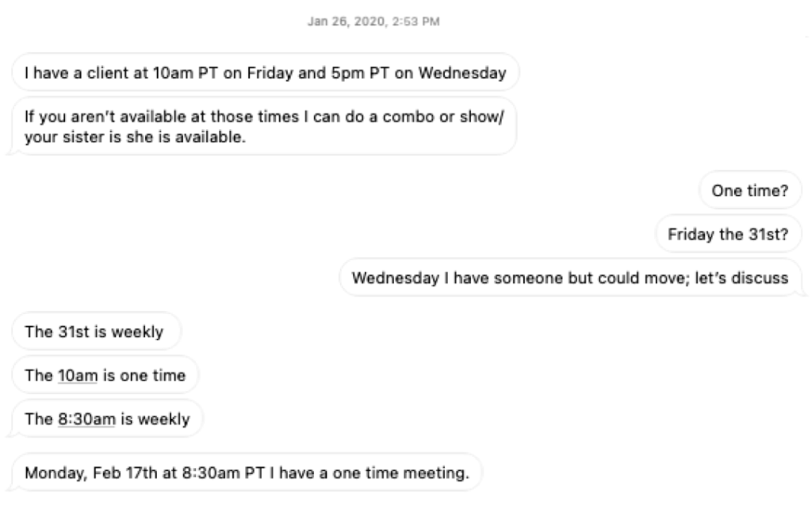Select the "I have a client" message bubble
The width and height of the screenshot is (812, 510).
pyautogui.click(x=265, y=75)
